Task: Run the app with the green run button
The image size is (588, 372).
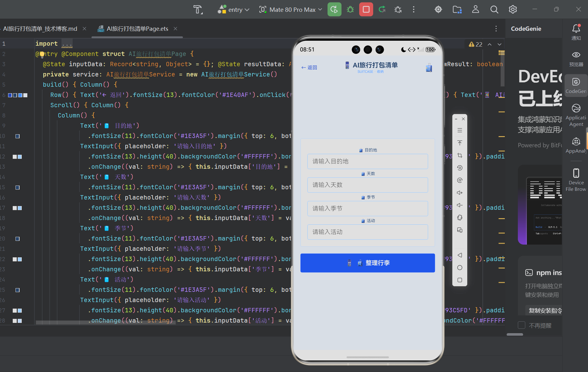Action: (334, 10)
